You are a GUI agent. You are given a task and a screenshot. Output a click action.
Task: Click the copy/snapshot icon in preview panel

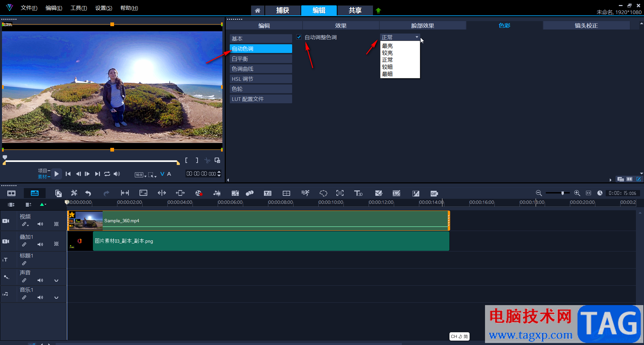tap(217, 160)
